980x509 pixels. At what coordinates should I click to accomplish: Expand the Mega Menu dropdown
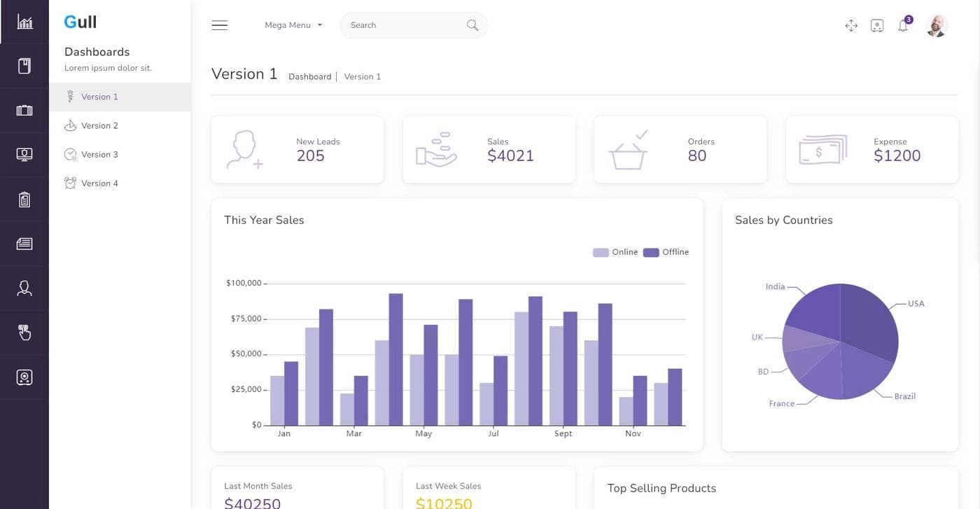click(293, 25)
